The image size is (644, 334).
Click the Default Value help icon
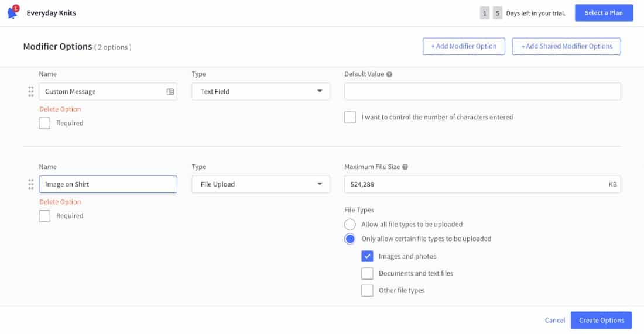389,74
